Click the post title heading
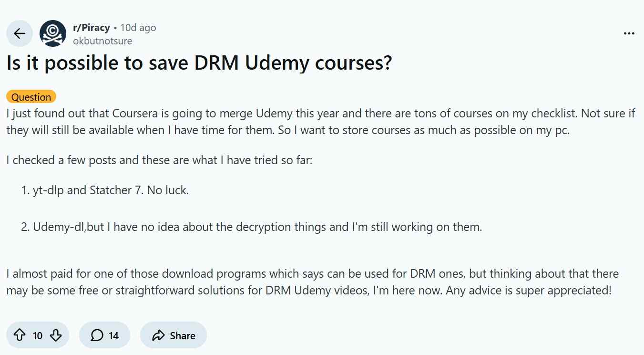The width and height of the screenshot is (644, 355). [x=199, y=63]
